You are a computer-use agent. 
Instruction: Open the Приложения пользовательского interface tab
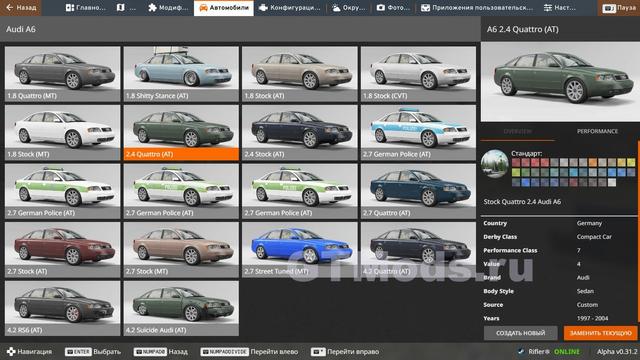pyautogui.click(x=477, y=8)
